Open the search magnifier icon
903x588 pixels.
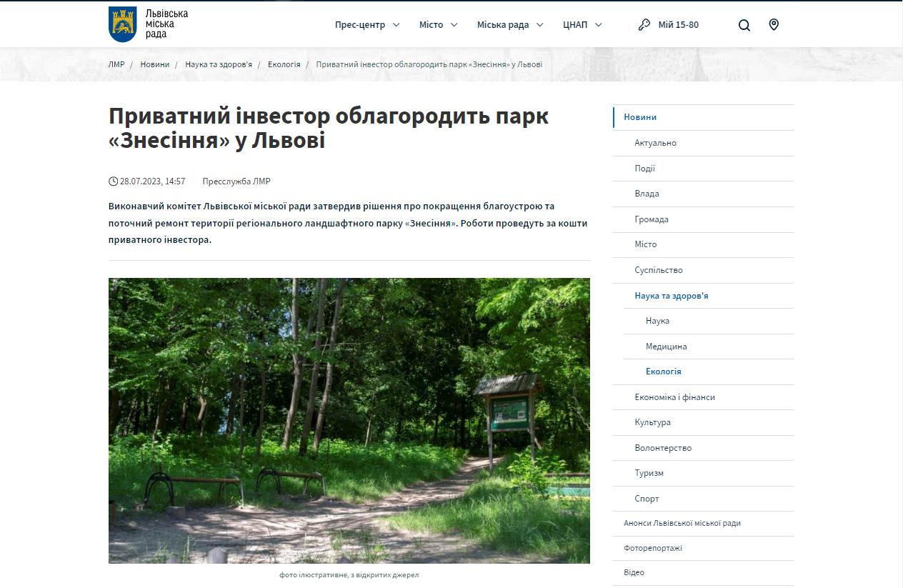coord(744,25)
